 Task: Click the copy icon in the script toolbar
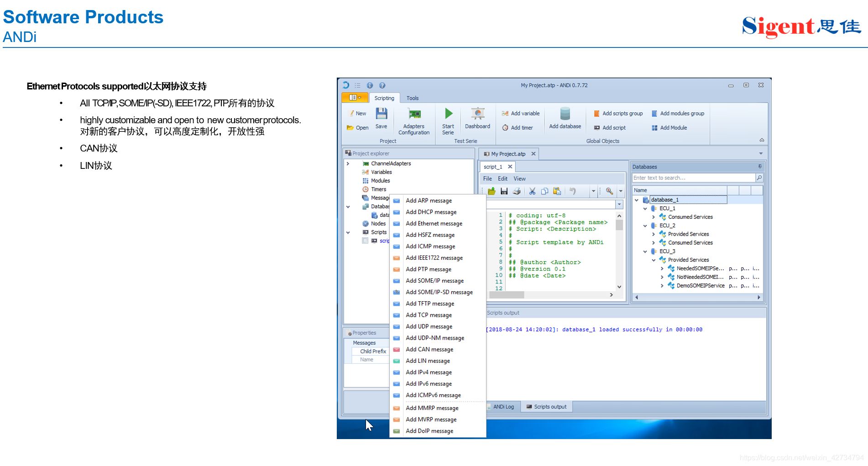544,191
